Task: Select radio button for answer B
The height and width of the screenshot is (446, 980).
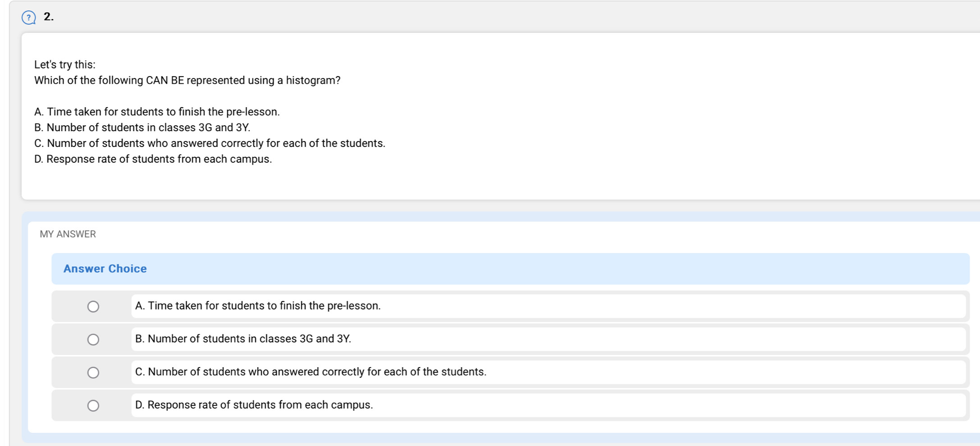Action: coord(93,339)
